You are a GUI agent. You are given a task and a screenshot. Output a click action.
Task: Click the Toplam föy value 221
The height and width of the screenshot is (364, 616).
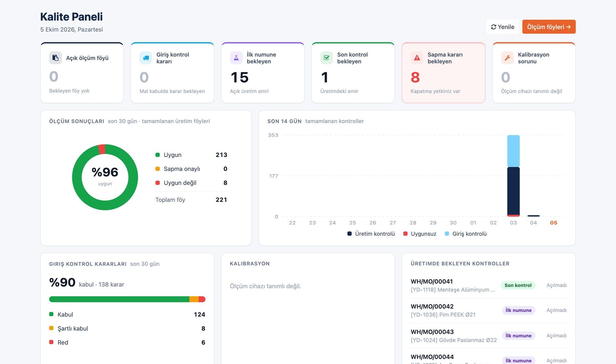(221, 199)
